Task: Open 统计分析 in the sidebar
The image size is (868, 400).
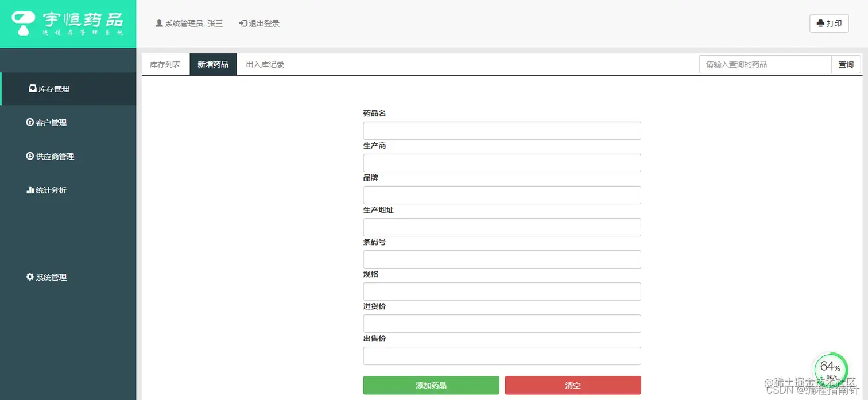Action: (x=68, y=190)
